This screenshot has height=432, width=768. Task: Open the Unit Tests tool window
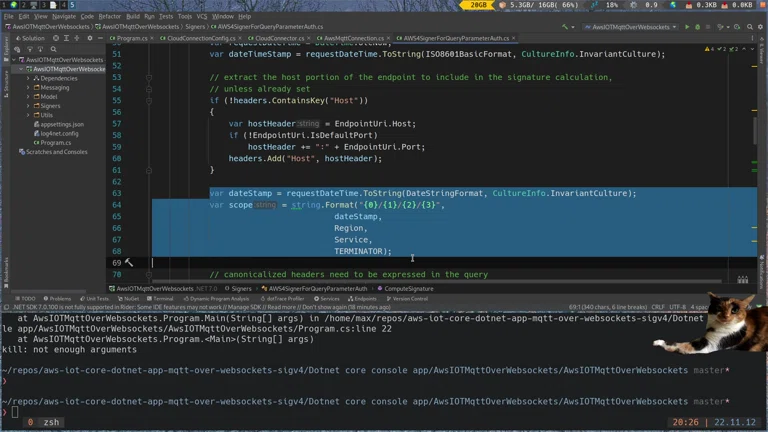click(x=94, y=299)
